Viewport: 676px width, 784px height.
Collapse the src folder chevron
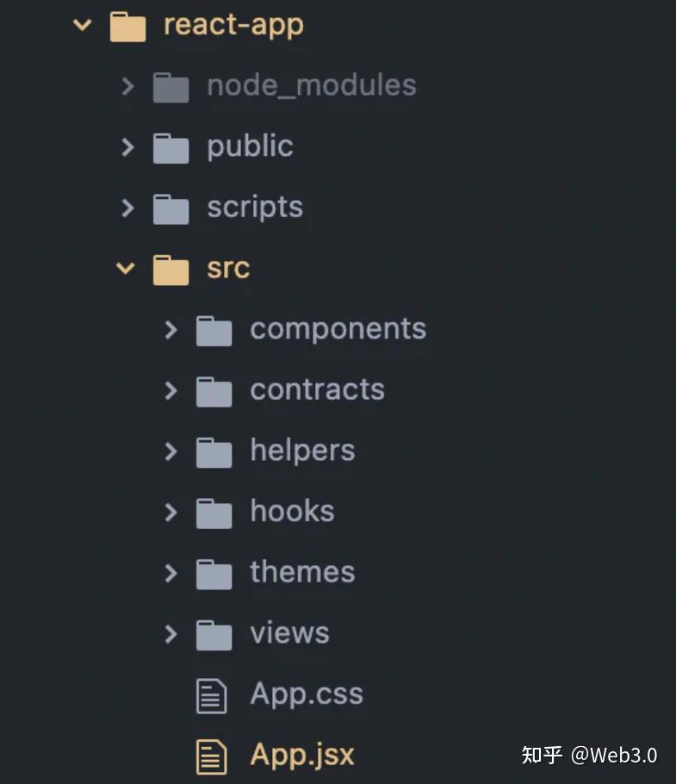click(126, 269)
